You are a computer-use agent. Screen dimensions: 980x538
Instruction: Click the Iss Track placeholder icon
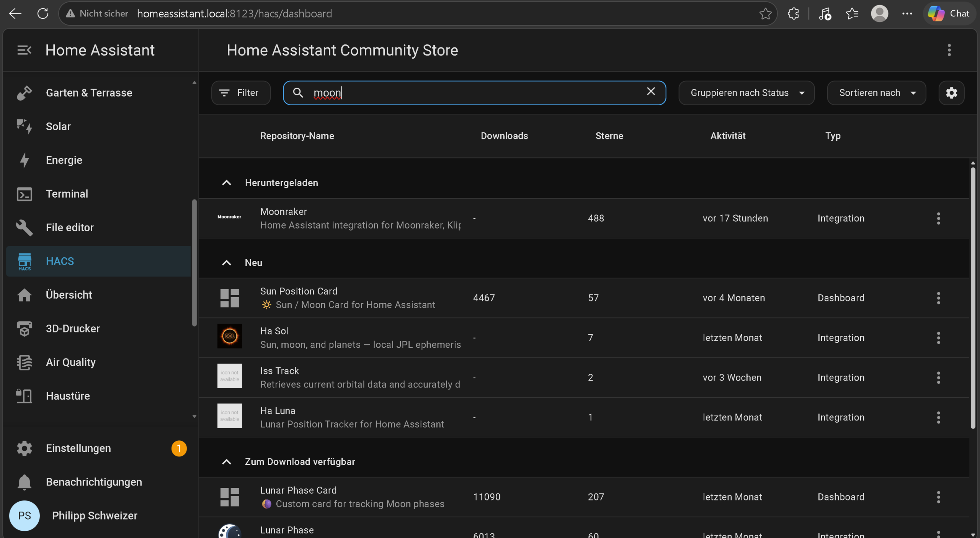pyautogui.click(x=230, y=376)
